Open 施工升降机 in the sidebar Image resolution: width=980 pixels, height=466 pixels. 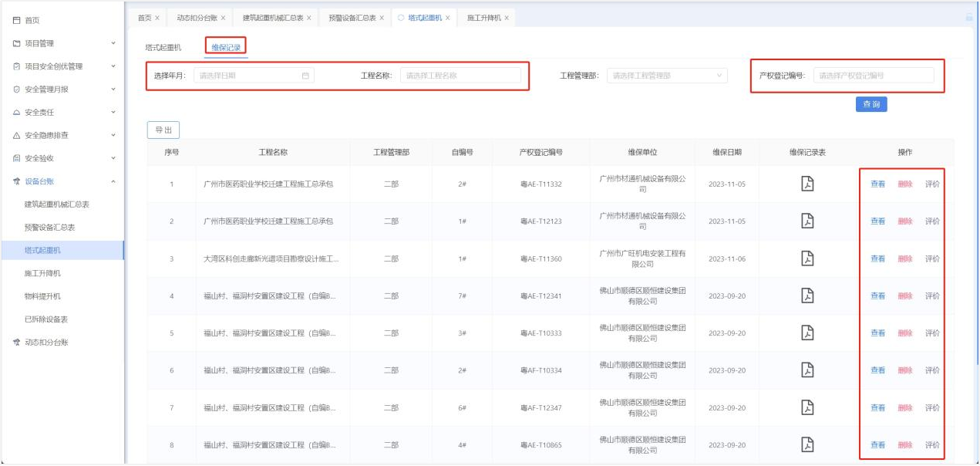pos(42,273)
